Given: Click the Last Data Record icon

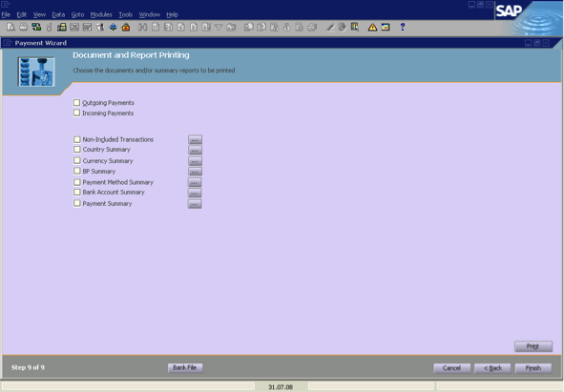Looking at the screenshot, I should pos(206,27).
